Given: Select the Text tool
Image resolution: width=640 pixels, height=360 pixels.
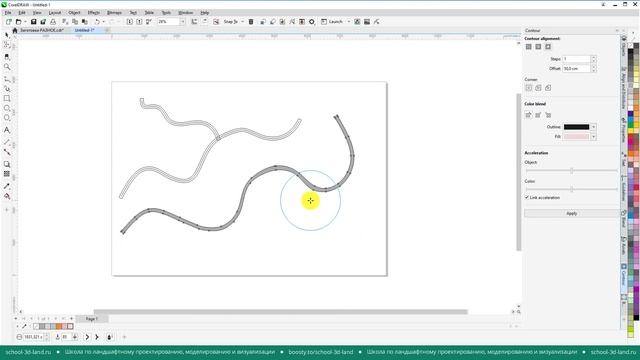Looking at the screenshot, I should tap(7, 130).
